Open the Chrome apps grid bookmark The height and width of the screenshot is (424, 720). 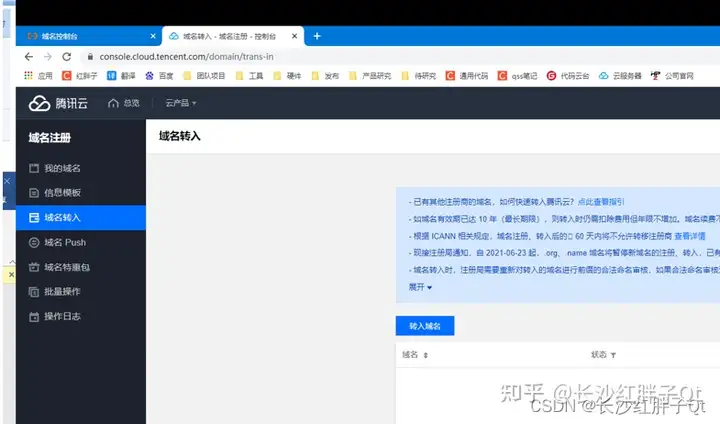[28, 75]
